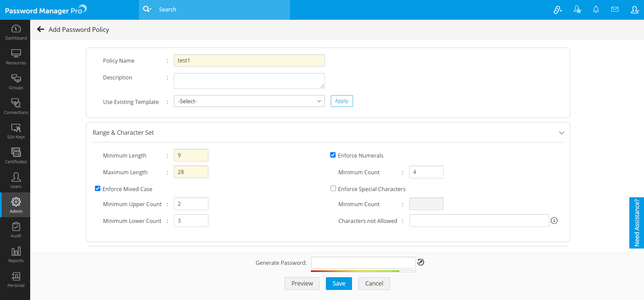Open SSH Keys from the sidebar
The height and width of the screenshot is (300, 644).
pos(16,131)
